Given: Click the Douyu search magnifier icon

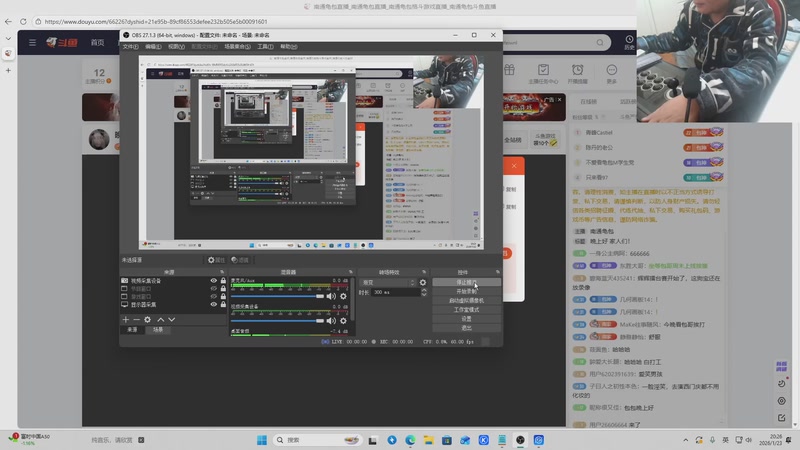Looking at the screenshot, I should point(600,42).
